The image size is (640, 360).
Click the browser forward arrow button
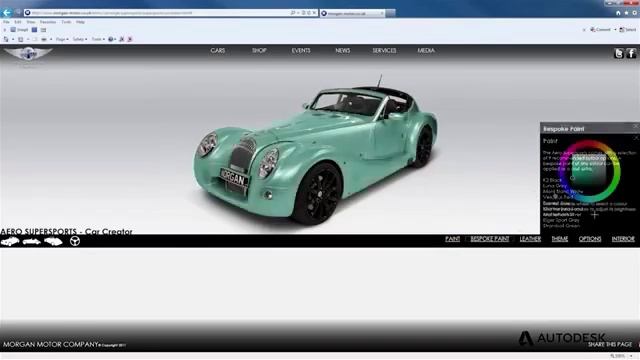18,13
